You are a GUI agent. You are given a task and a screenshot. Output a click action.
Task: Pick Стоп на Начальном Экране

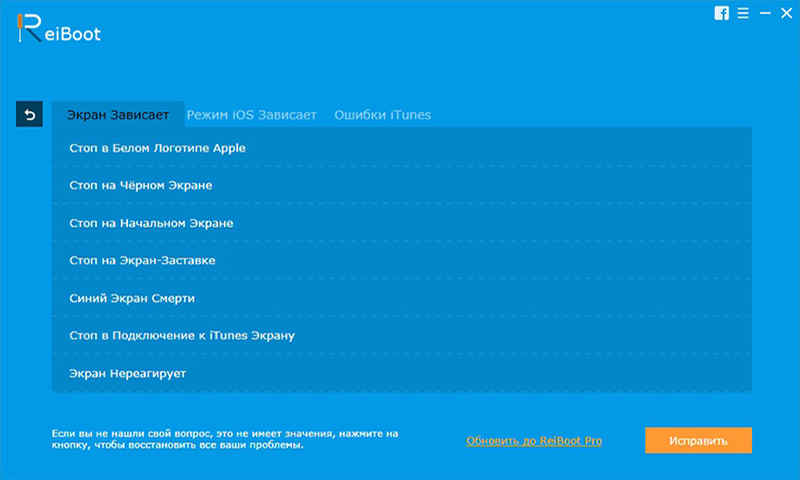tap(402, 223)
